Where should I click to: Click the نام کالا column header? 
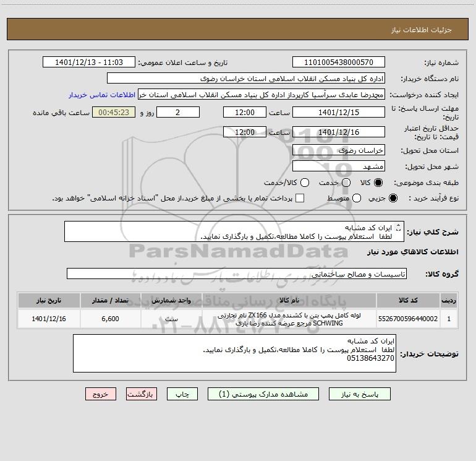(289, 300)
